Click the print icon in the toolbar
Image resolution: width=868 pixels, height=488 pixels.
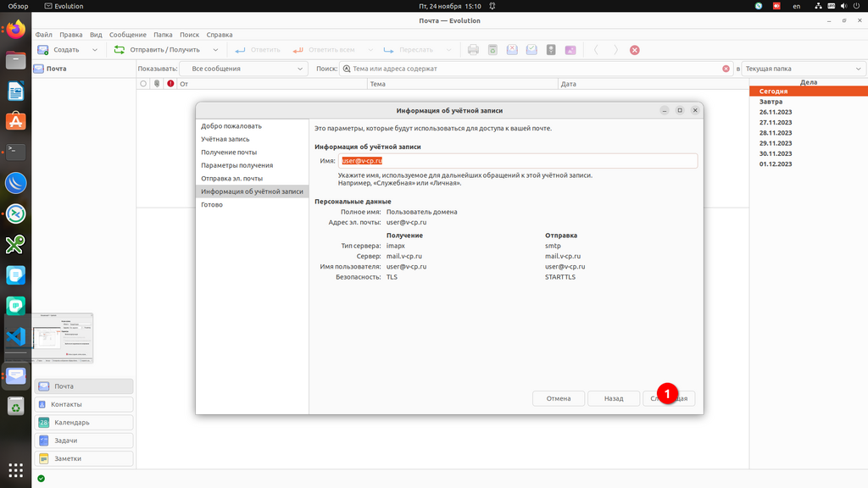(474, 50)
